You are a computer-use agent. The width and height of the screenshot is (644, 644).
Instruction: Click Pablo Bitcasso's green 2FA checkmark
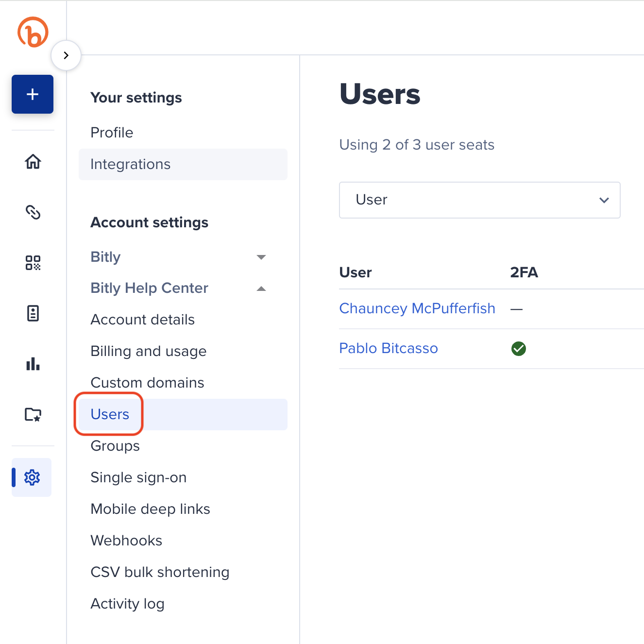[519, 349]
